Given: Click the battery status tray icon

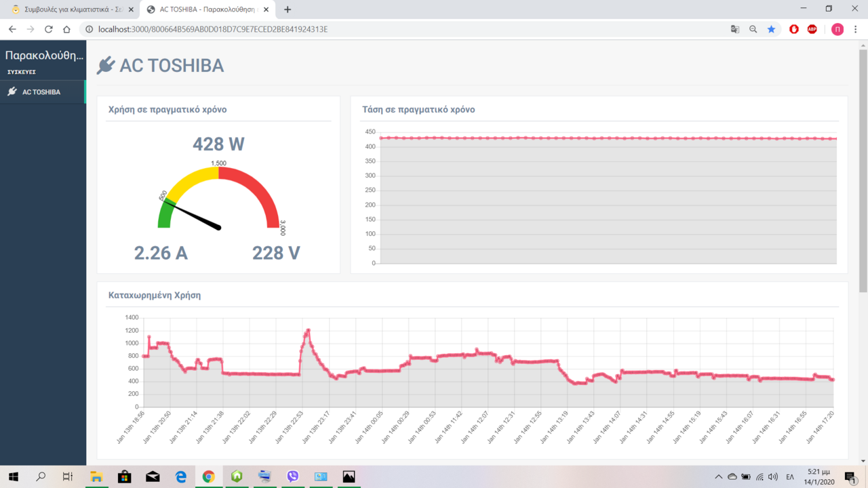Looking at the screenshot, I should pos(746,477).
